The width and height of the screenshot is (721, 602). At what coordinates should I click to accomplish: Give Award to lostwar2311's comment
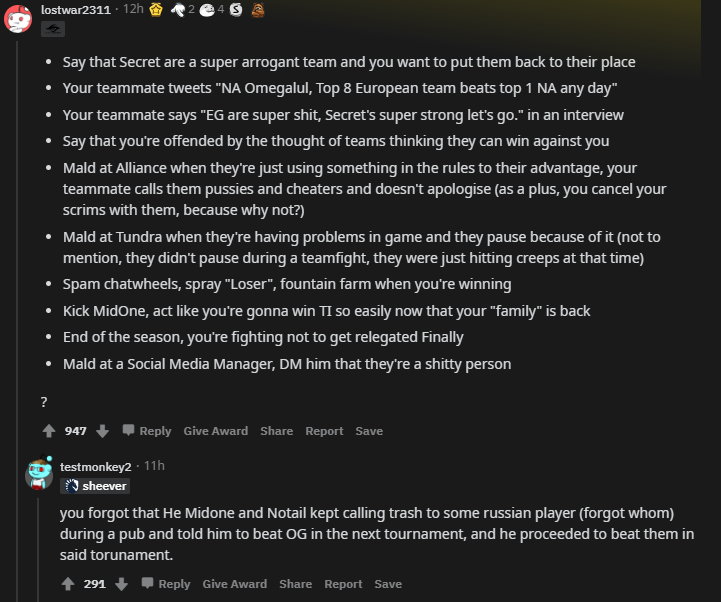coord(216,431)
